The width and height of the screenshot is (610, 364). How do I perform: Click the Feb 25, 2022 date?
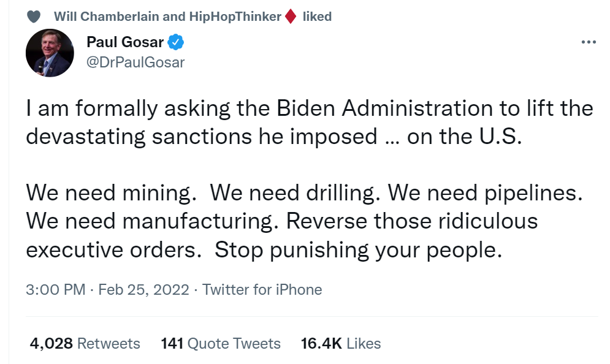(x=143, y=290)
